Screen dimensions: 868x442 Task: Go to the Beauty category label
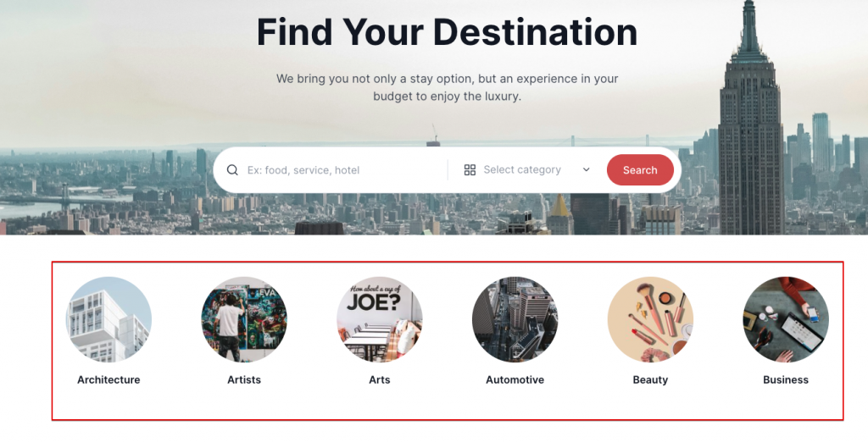(650, 380)
